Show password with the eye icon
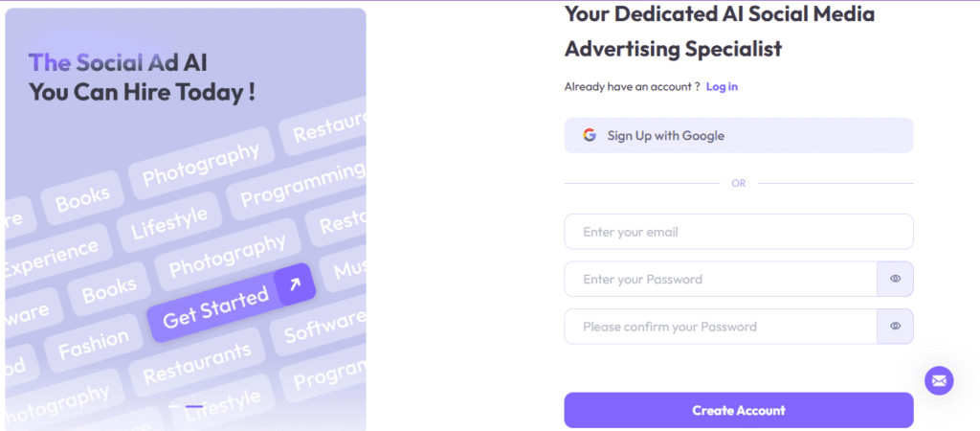 tap(895, 279)
